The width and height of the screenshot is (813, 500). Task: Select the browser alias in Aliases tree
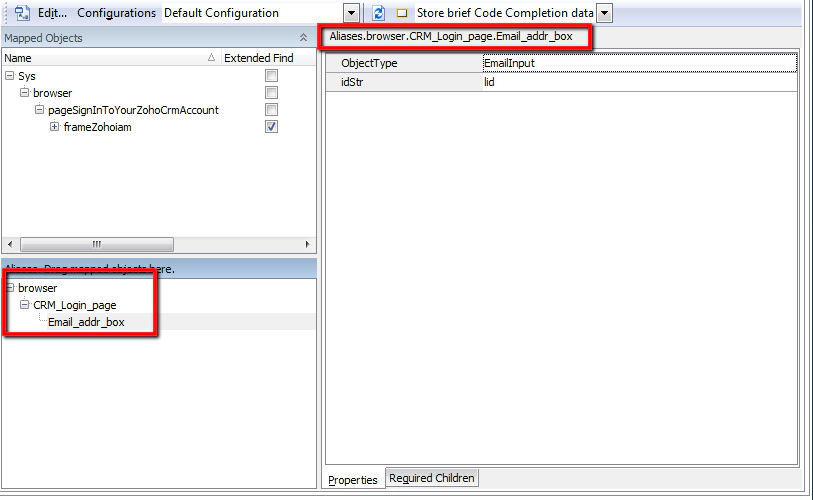click(37, 288)
